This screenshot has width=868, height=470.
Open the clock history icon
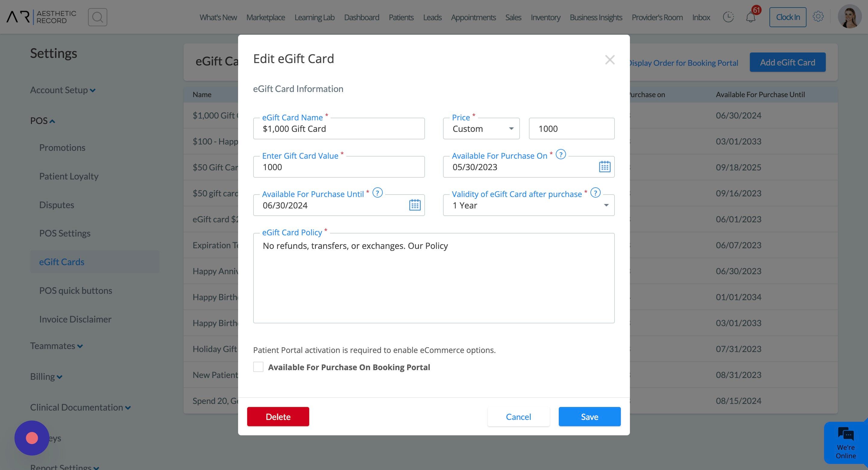[x=728, y=17]
